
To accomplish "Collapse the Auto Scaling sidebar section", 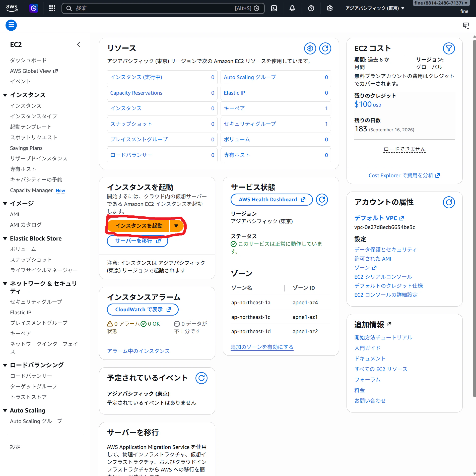I will pyautogui.click(x=5, y=410).
